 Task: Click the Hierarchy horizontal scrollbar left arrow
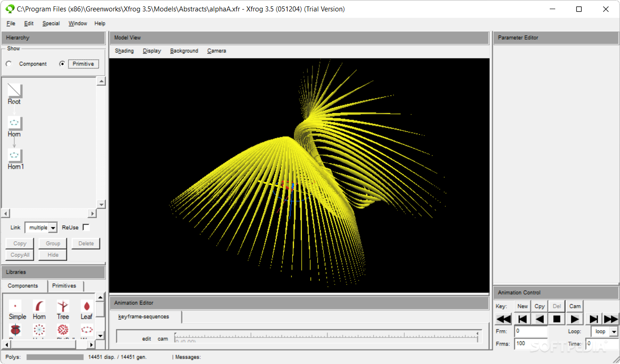click(x=5, y=213)
